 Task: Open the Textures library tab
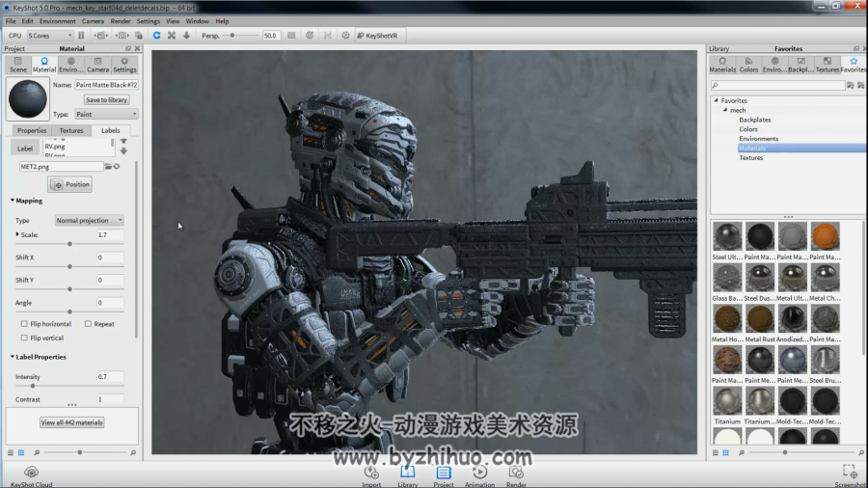(827, 65)
